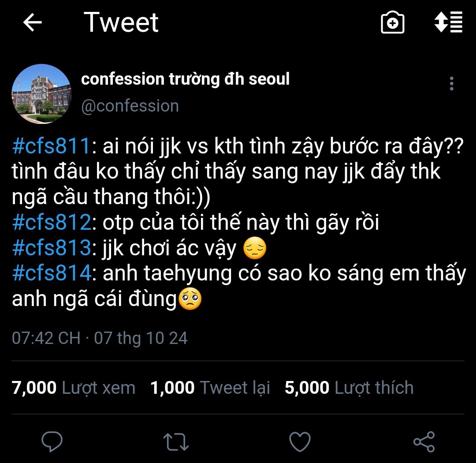Screen dimensions: 476x463
Task: Open the add photo camera icon
Action: [392, 22]
